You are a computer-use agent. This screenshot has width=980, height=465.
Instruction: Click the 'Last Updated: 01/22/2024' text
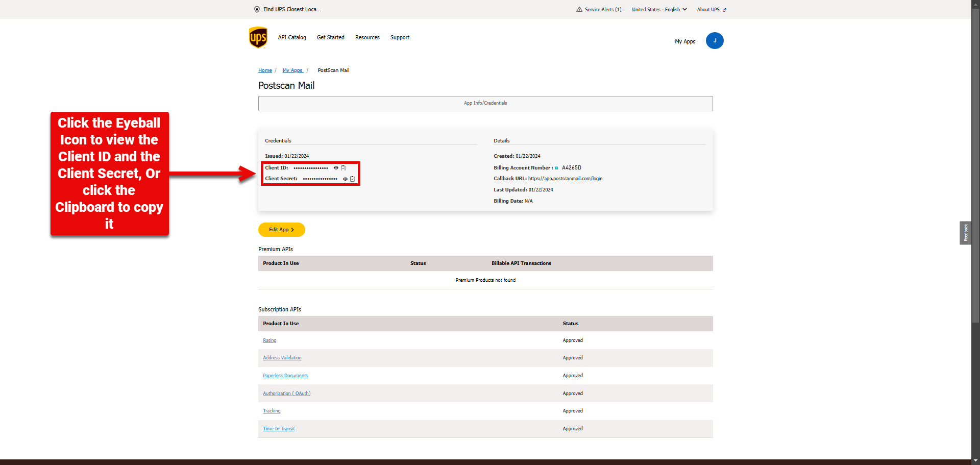pyautogui.click(x=523, y=190)
